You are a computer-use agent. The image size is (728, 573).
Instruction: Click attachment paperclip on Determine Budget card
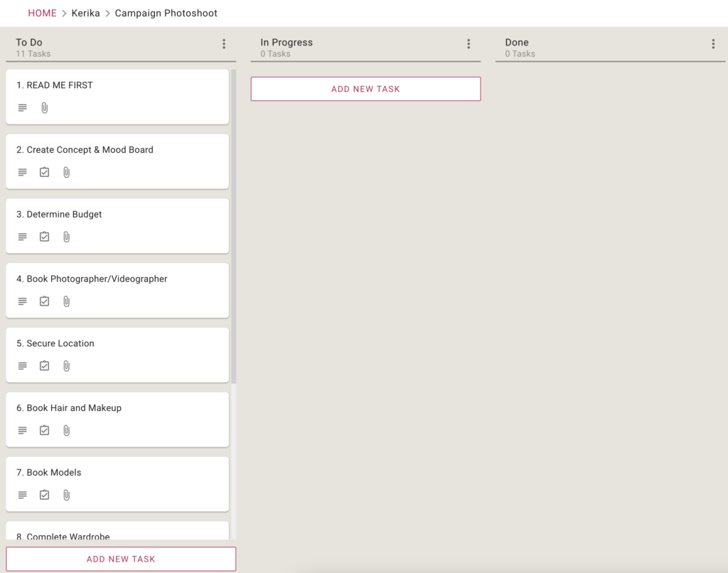(x=67, y=237)
